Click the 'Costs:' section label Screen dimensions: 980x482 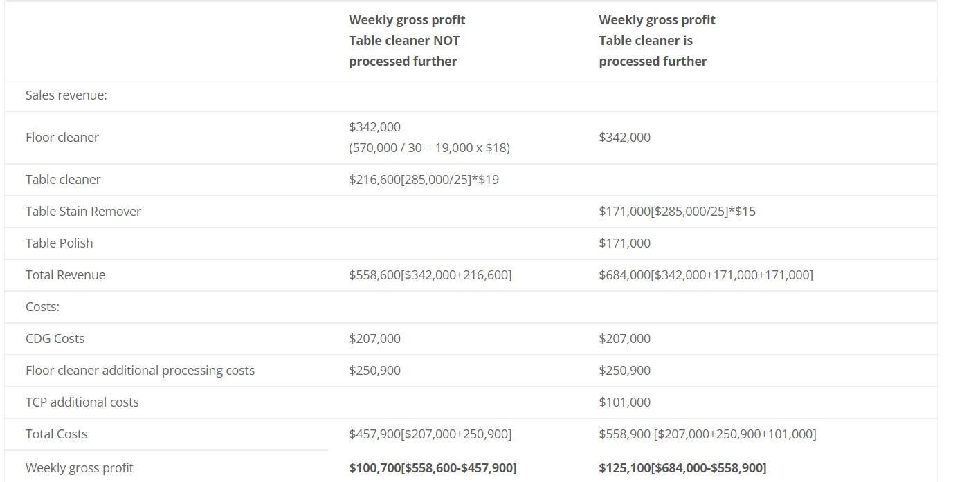pyautogui.click(x=43, y=307)
